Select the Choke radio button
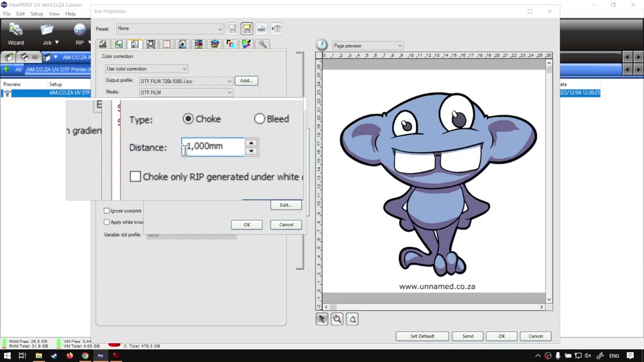 188,119
